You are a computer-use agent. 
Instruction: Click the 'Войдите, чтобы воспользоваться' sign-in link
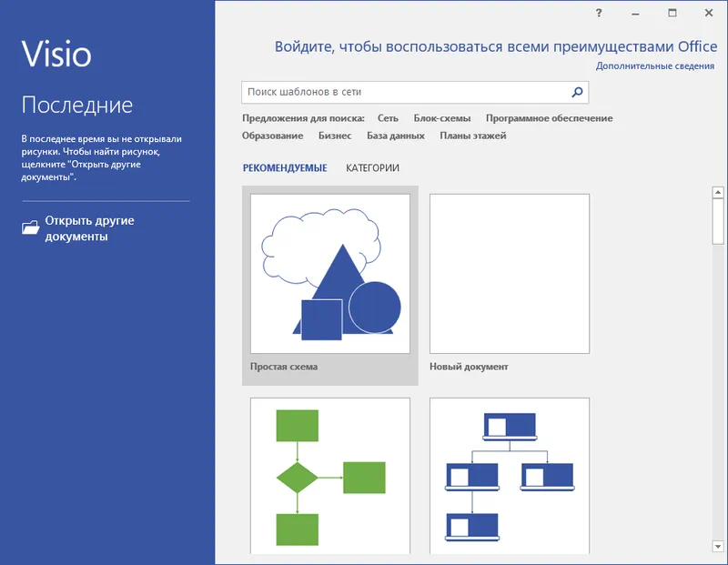pos(496,47)
